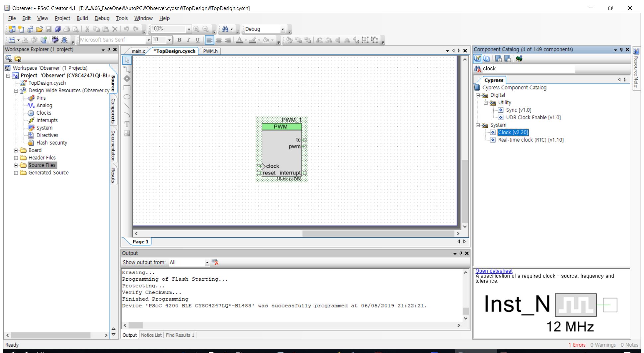
Task: Expand the Generated_Source folder
Action: (16, 173)
